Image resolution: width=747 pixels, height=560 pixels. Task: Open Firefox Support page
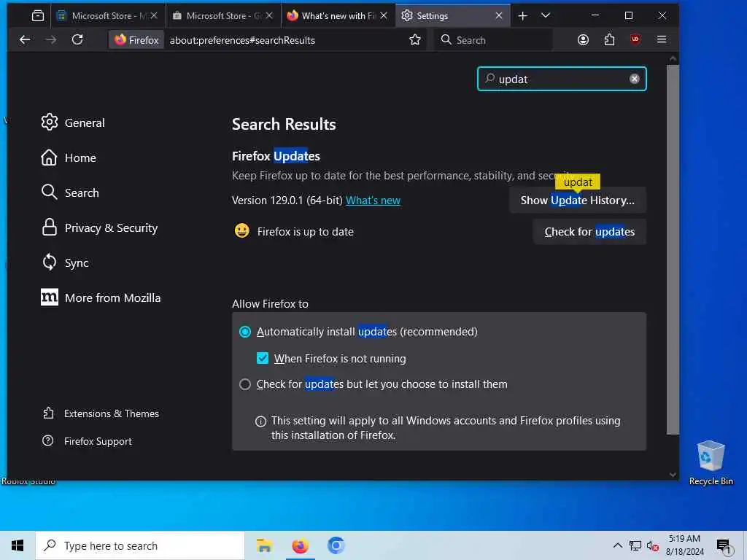pos(88,441)
